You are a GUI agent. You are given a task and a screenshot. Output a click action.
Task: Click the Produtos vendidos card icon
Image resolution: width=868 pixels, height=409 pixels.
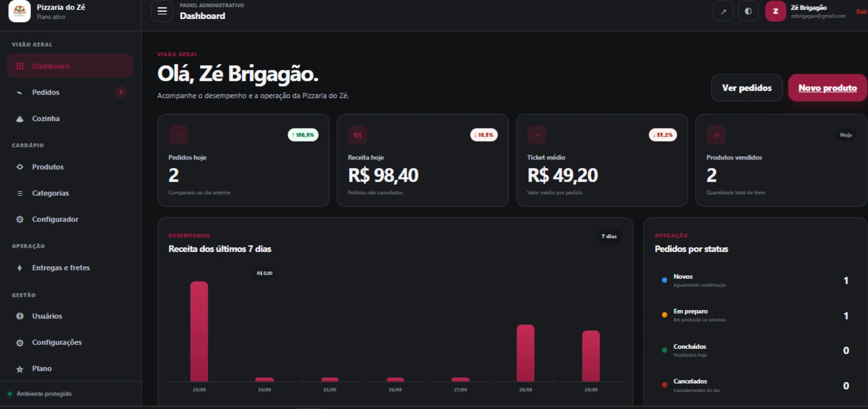point(716,135)
